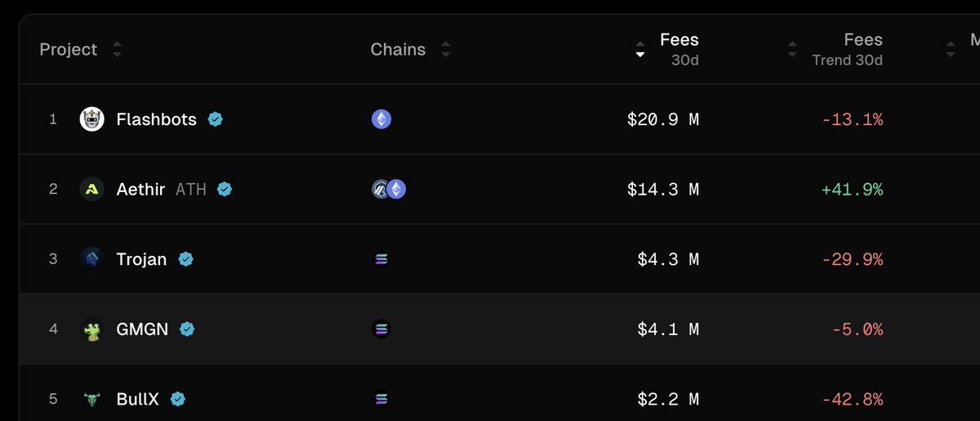Select the Fees 30d column header

click(x=679, y=49)
